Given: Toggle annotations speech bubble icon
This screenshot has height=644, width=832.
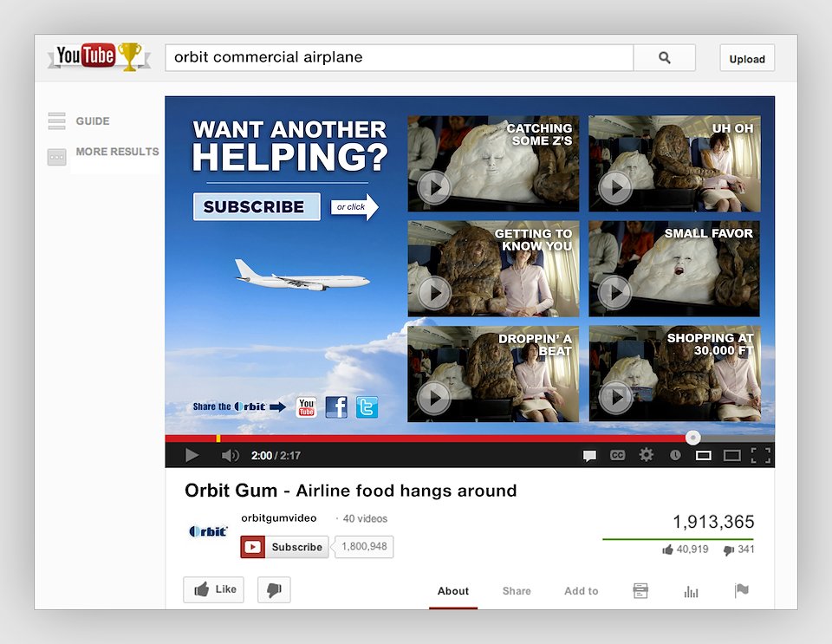Looking at the screenshot, I should click(589, 455).
